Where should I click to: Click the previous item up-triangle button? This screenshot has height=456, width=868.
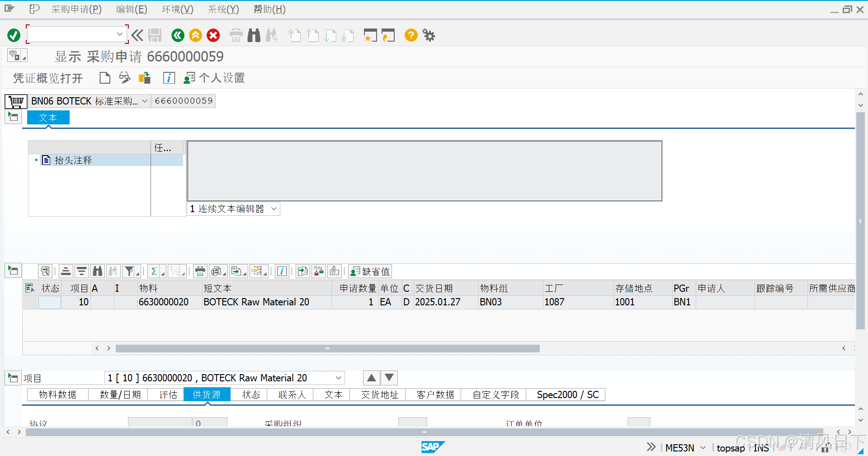372,378
